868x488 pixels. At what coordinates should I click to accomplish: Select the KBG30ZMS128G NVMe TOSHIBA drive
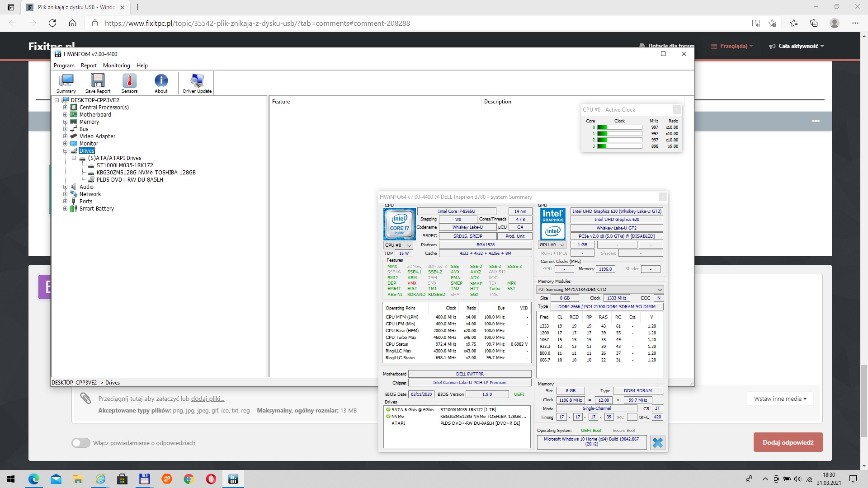coord(146,173)
